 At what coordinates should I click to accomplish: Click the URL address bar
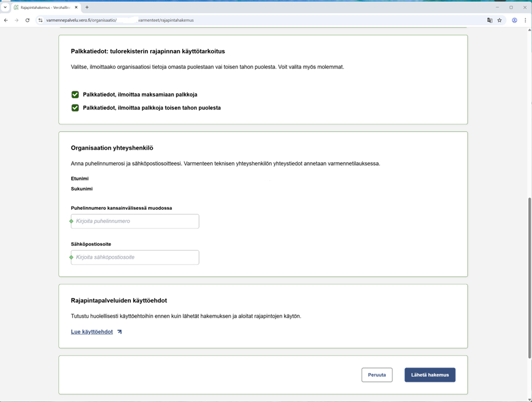tap(236, 20)
